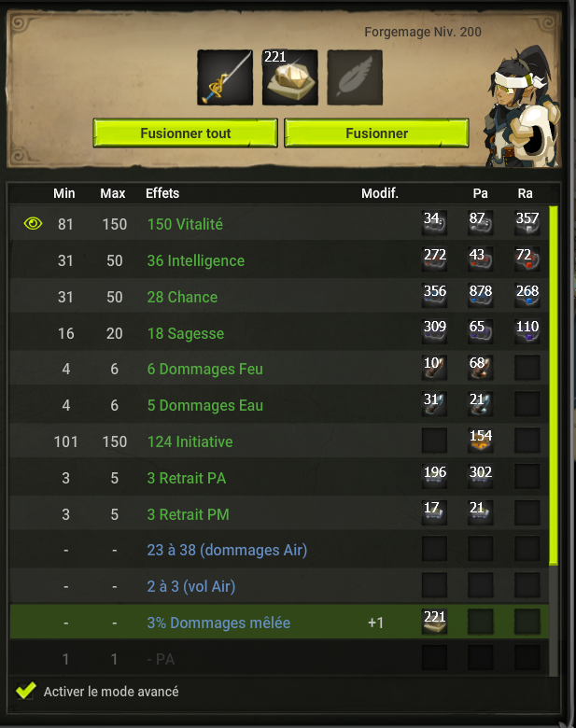Select the 221 Dommages mêlée rune

coord(434,622)
